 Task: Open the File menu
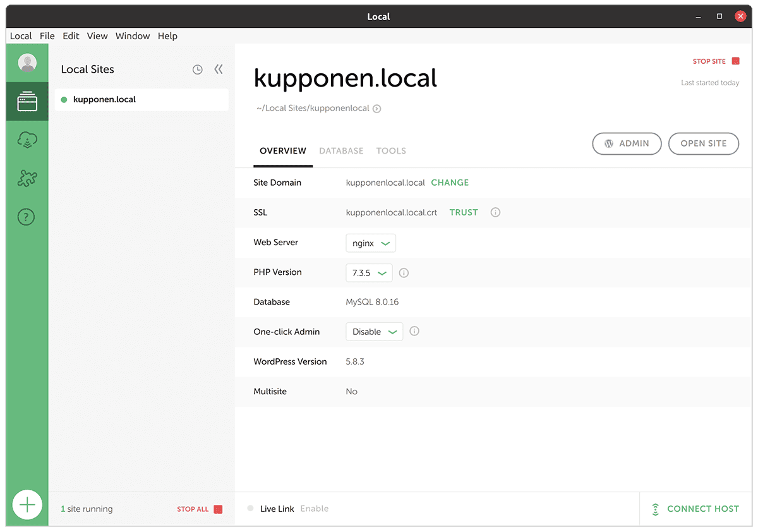(x=47, y=36)
